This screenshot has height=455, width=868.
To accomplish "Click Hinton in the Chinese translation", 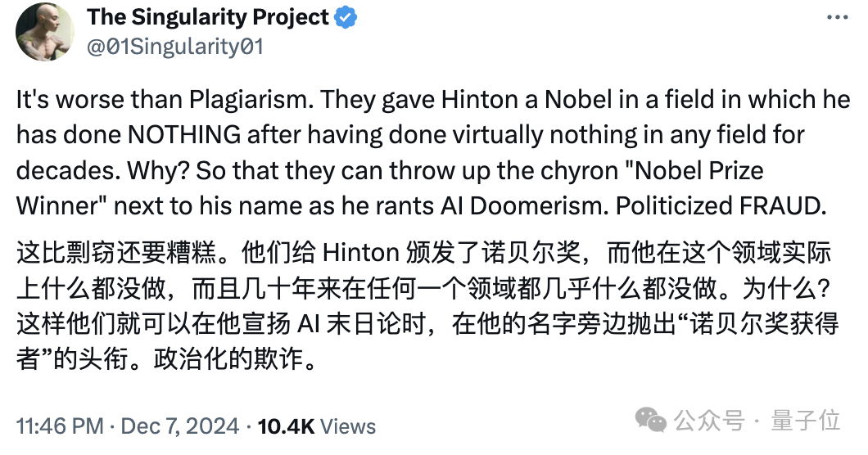I will [x=360, y=254].
